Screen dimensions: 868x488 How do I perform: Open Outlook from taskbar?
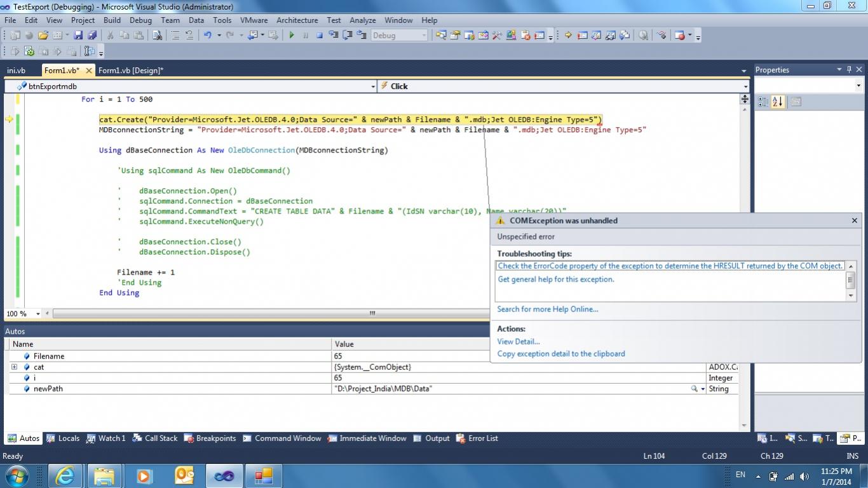(184, 475)
